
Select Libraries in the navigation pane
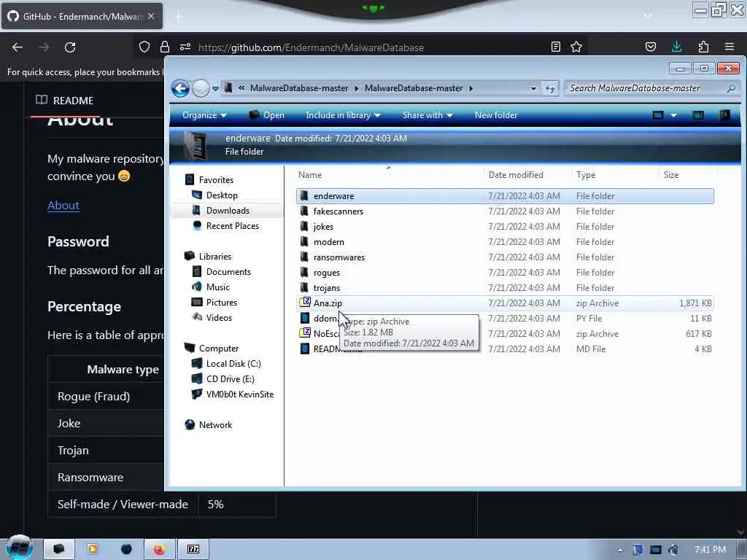pyautogui.click(x=215, y=256)
